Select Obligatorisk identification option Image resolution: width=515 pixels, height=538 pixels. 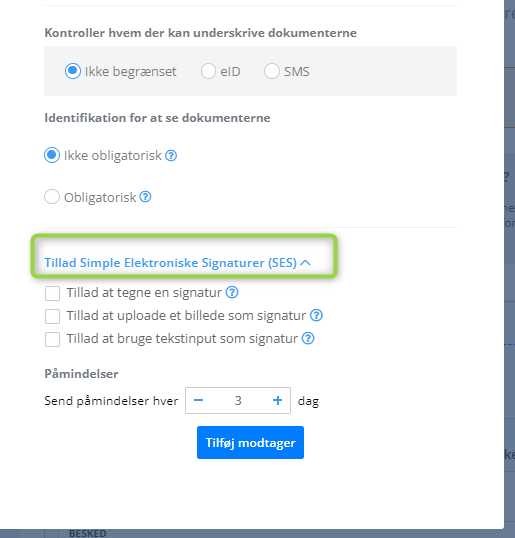[x=52, y=197]
